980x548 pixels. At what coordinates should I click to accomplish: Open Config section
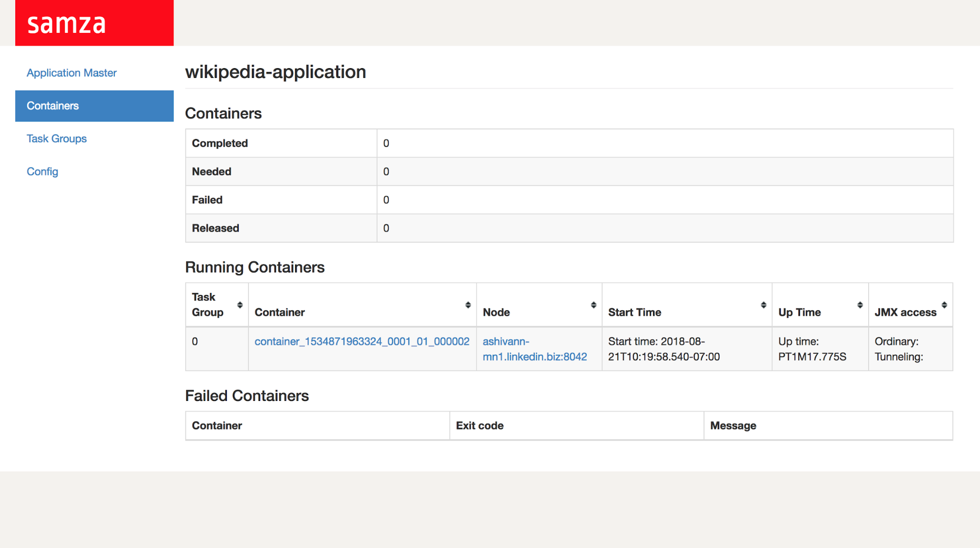point(42,172)
